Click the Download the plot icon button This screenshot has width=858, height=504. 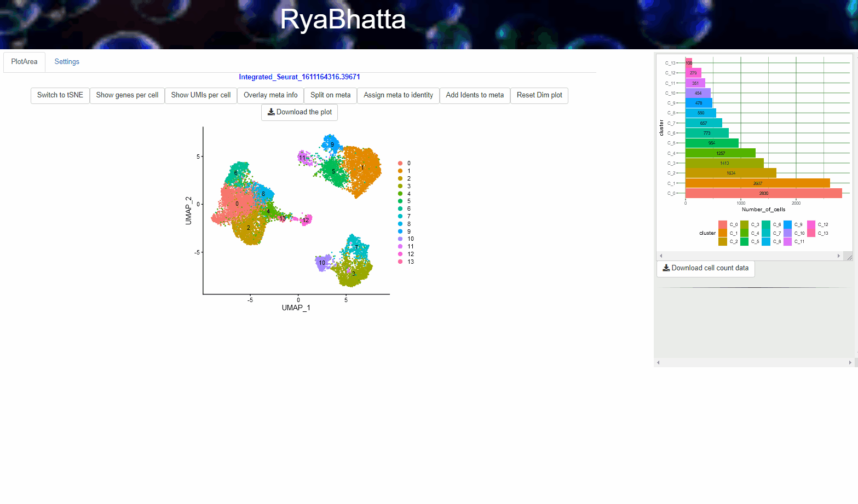pos(300,112)
